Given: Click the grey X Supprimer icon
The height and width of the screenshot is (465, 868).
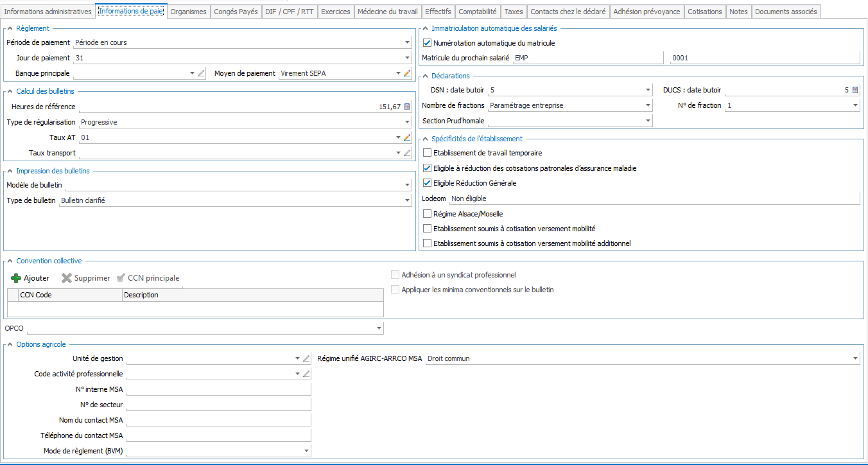Looking at the screenshot, I should pos(67,278).
